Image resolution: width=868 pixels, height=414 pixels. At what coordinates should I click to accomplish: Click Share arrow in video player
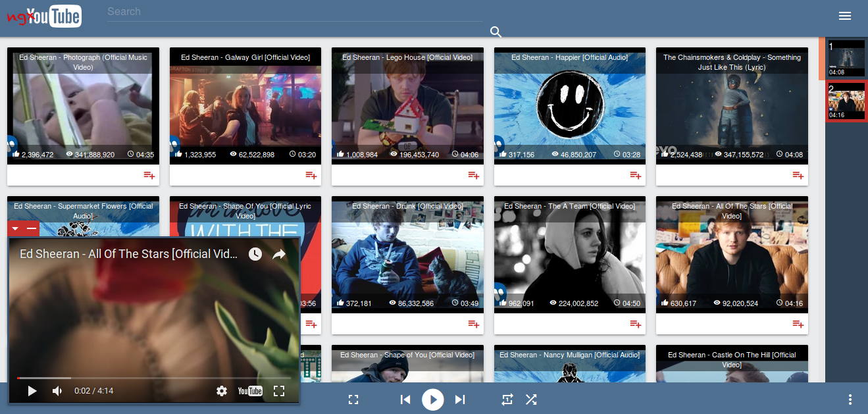pos(279,254)
